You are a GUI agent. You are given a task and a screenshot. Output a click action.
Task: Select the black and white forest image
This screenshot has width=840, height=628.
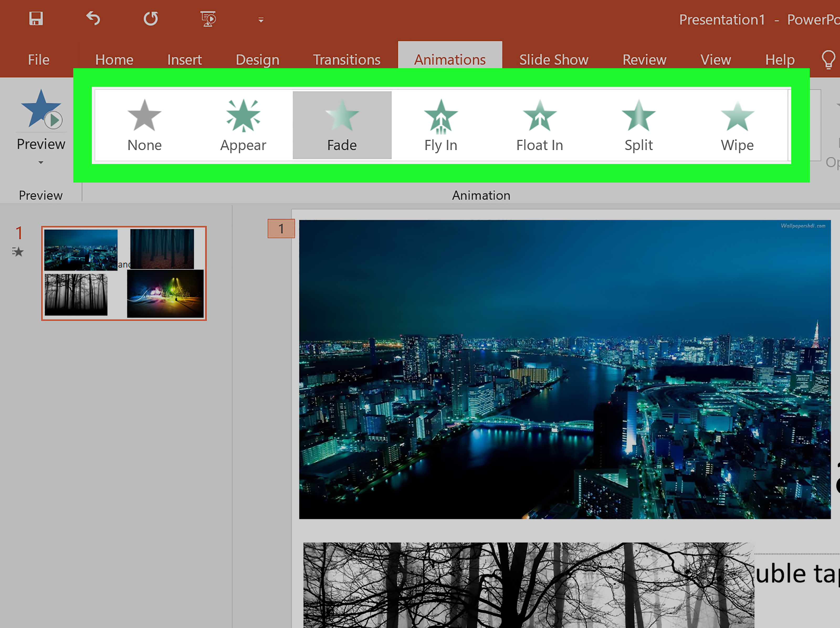(x=529, y=585)
